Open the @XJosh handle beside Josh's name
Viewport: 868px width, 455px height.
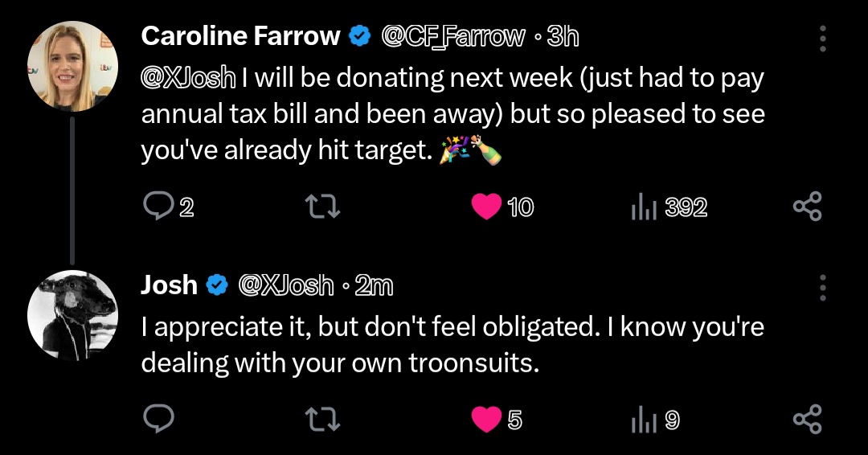[285, 286]
